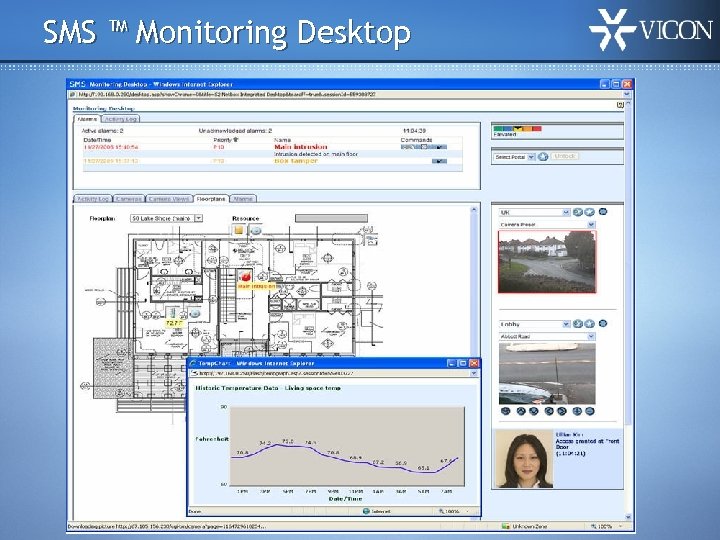The height and width of the screenshot is (540, 720).
Task: Select the Floorplans tab
Action: pyautogui.click(x=211, y=199)
